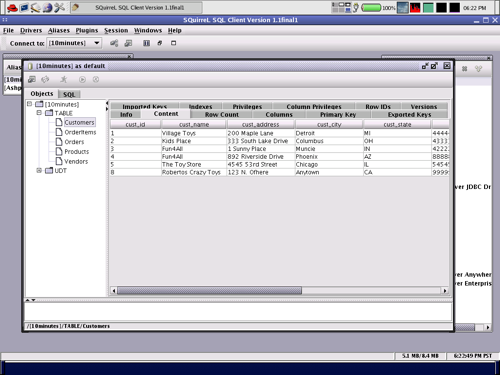
Task: Click the green battery indicator
Action: click(371, 7)
